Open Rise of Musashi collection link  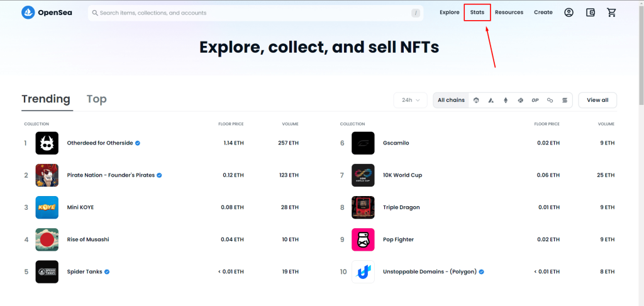88,239
